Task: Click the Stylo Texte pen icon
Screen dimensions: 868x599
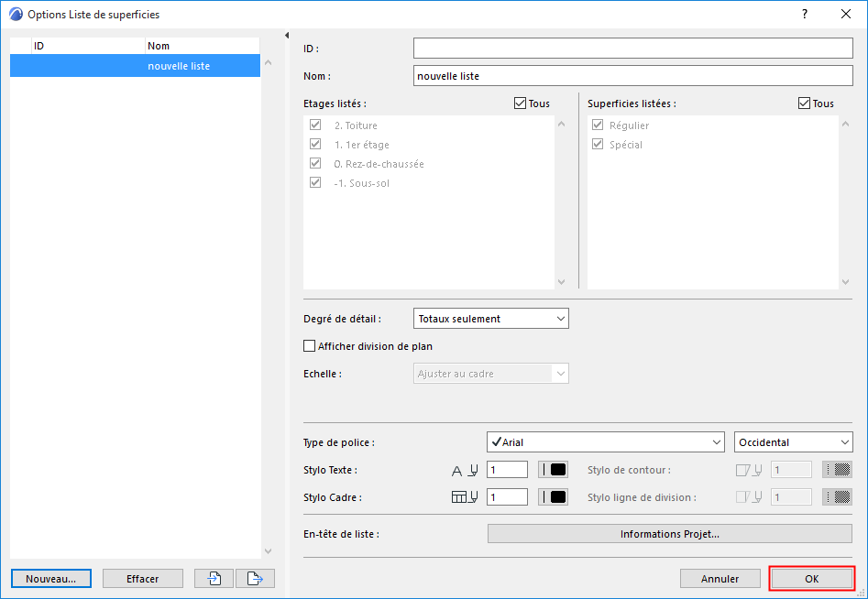Action: coord(465,470)
